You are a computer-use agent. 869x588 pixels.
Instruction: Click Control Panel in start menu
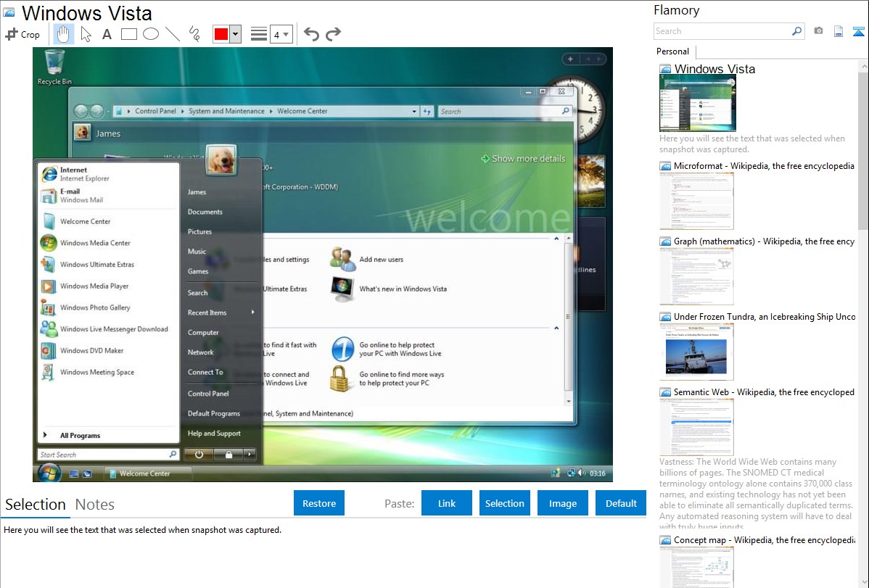(x=208, y=394)
